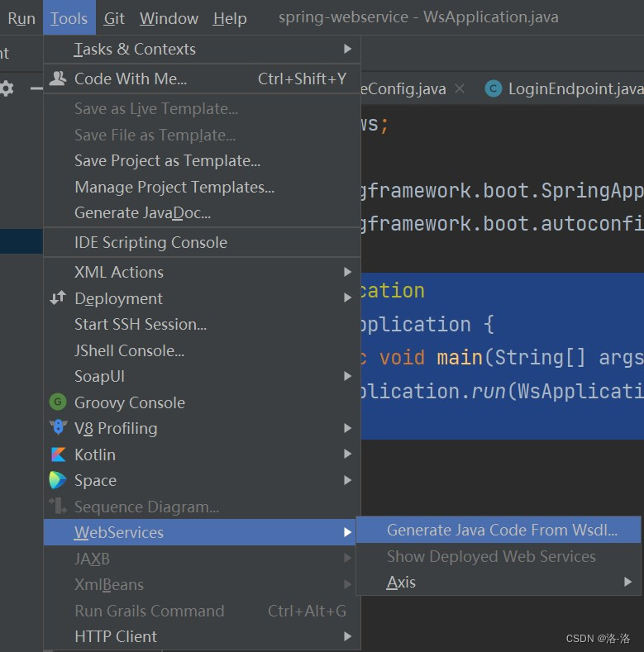644x652 pixels.
Task: Expand HTTP Client submenu arrow
Action: [x=347, y=636]
